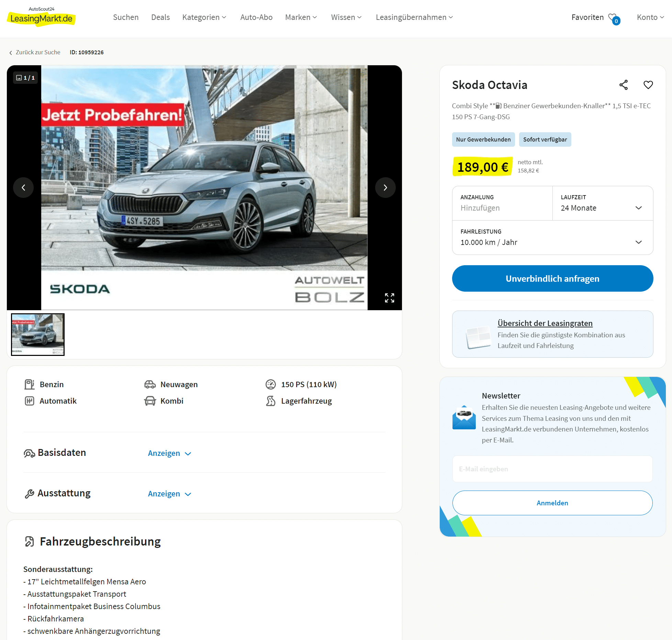Click the Favoriten heart icon with counter
Image resolution: width=672 pixels, height=640 pixels.
tap(614, 19)
